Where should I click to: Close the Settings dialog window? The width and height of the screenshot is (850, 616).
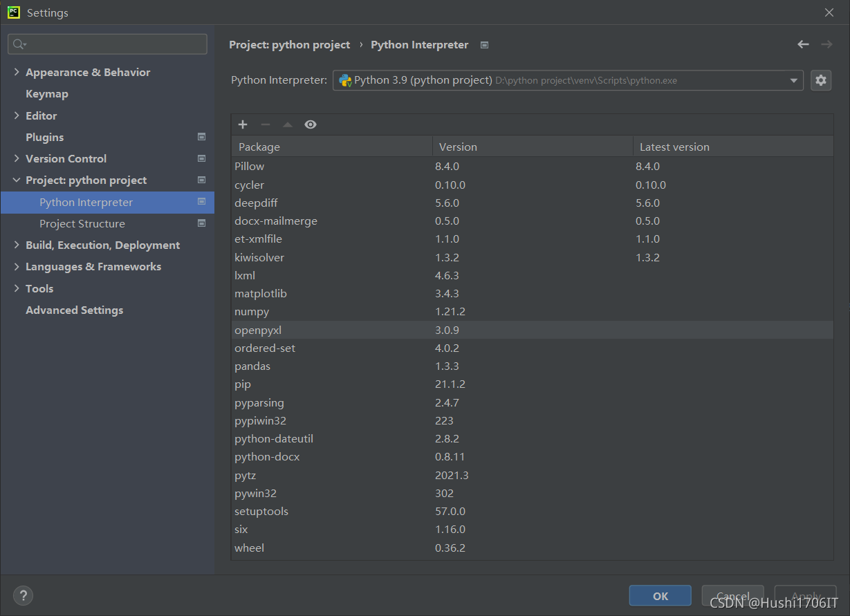click(829, 12)
